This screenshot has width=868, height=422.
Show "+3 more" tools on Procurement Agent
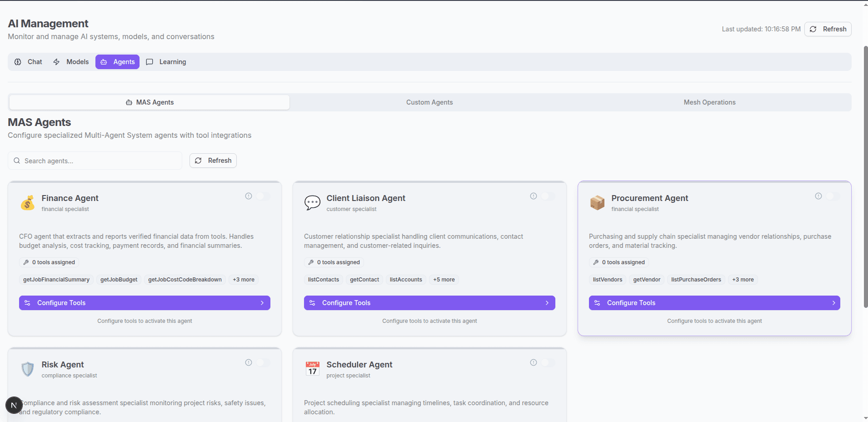coord(743,280)
